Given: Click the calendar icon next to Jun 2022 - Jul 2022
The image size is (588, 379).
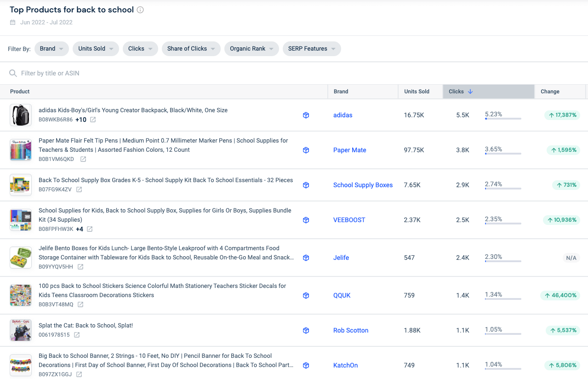Looking at the screenshot, I should [x=13, y=22].
